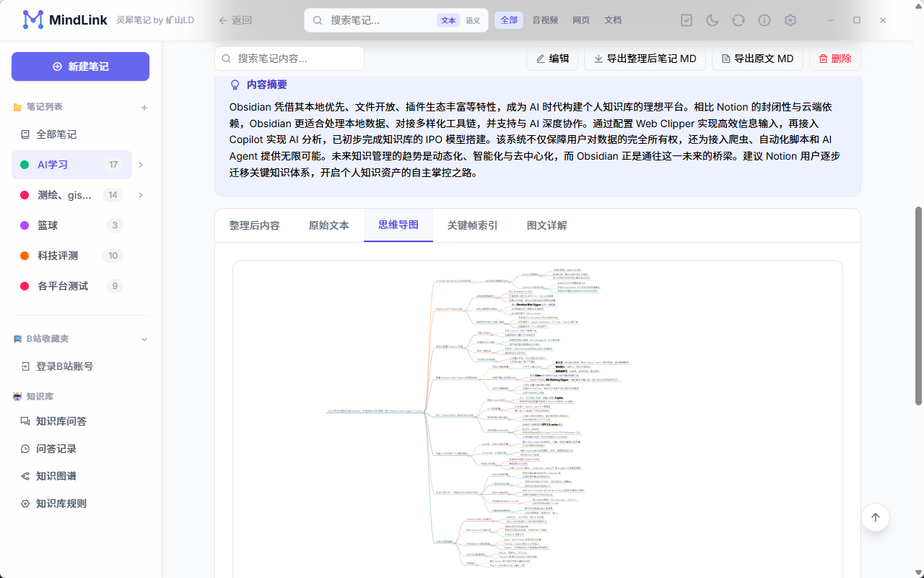Click the refresh sync icon
This screenshot has width=924, height=578.
point(738,20)
